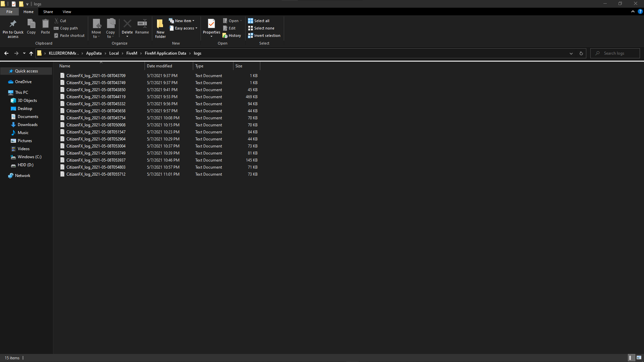Click Invert selection
The width and height of the screenshot is (644, 362).
tap(264, 35)
